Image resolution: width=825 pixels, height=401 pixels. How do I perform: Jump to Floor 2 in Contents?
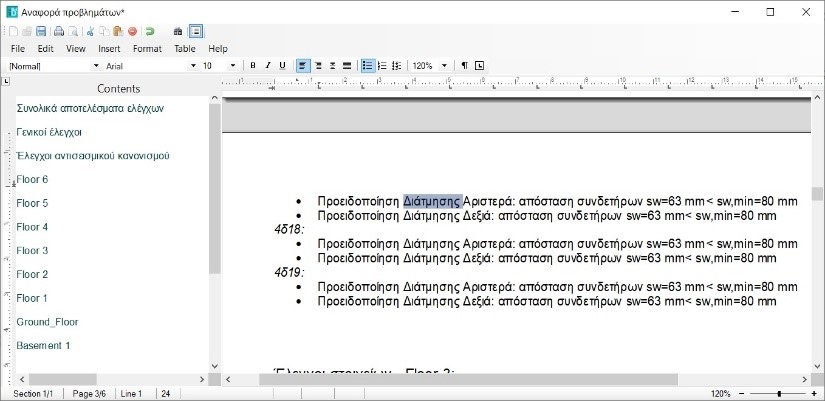coord(32,274)
